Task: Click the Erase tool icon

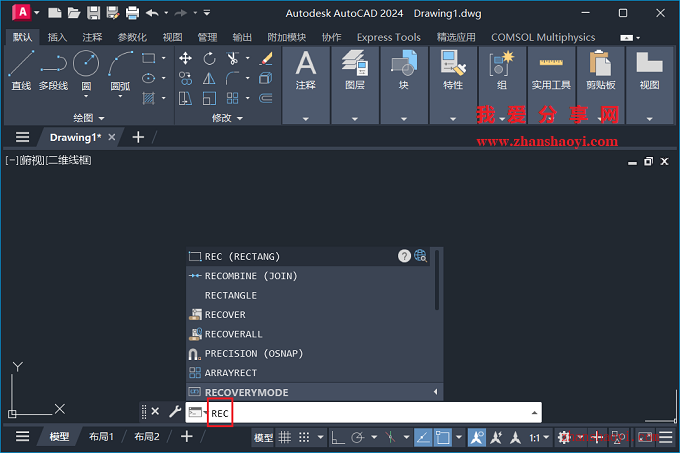Action: click(266, 58)
